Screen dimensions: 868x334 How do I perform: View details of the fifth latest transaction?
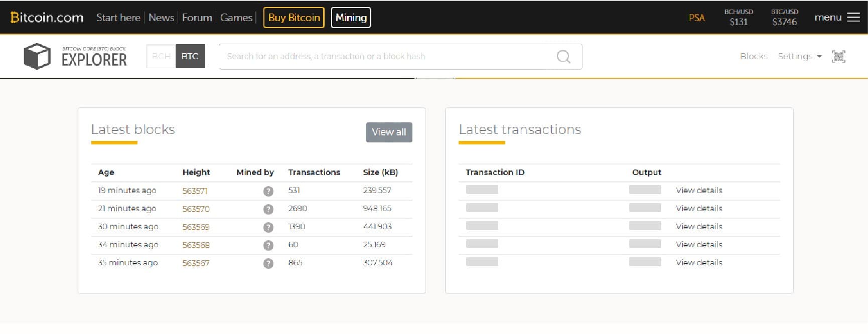click(699, 263)
